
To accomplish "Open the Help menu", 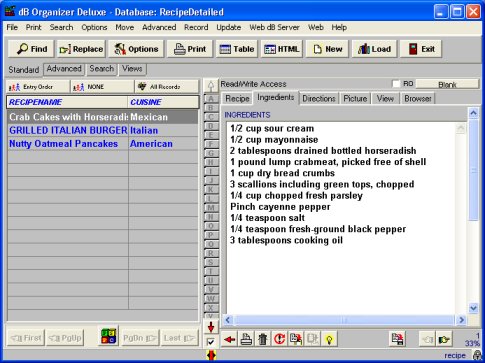I will click(339, 27).
